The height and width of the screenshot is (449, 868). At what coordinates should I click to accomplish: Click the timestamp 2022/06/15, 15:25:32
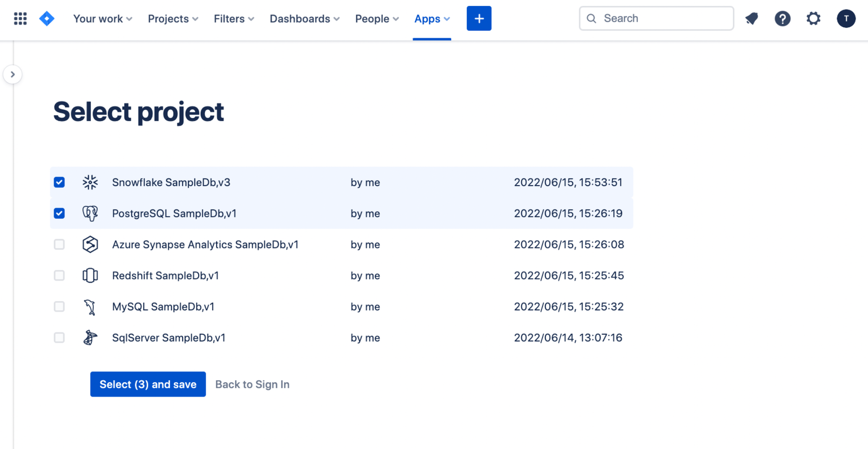click(x=569, y=307)
